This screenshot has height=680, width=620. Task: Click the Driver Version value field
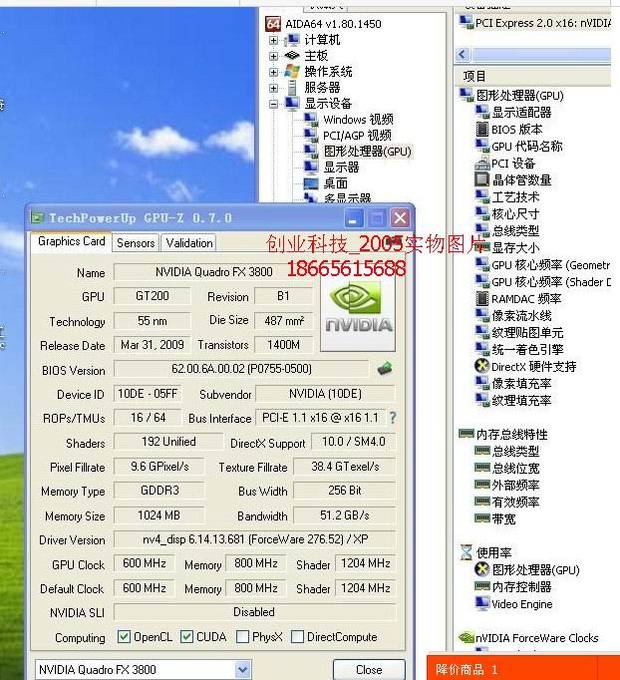255,539
